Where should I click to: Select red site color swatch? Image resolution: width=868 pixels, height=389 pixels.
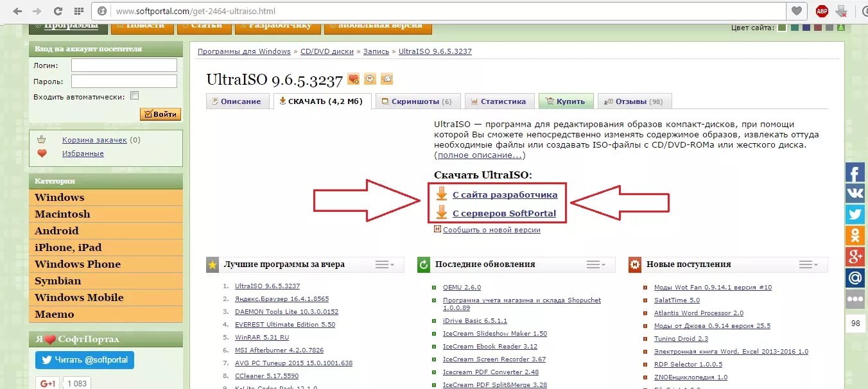pos(818,27)
